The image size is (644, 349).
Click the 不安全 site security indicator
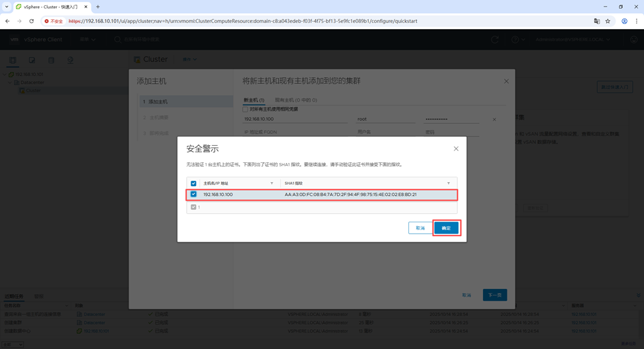click(53, 21)
